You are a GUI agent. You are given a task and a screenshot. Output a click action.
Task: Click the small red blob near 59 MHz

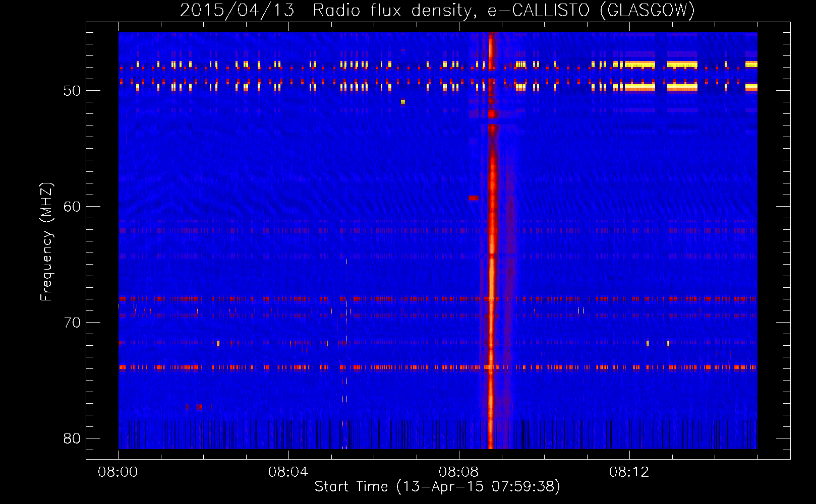click(474, 198)
